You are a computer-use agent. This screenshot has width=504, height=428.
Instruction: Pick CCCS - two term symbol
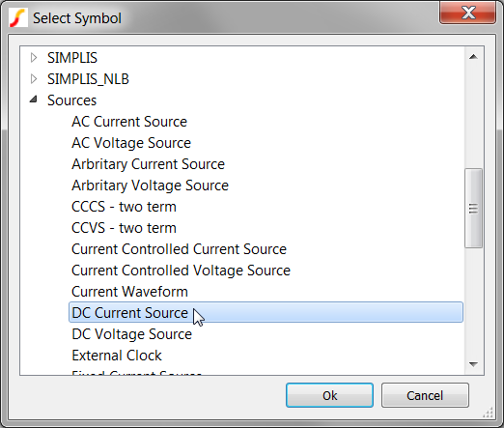[124, 207]
